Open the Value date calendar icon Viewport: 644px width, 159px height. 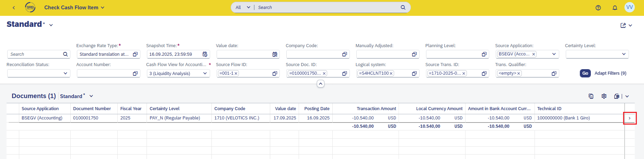(275, 54)
